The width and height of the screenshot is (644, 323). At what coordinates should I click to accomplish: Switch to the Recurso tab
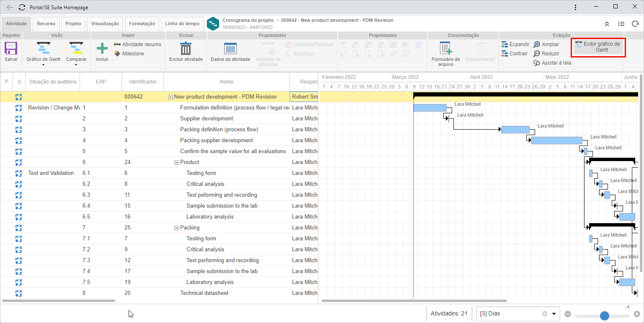46,24
